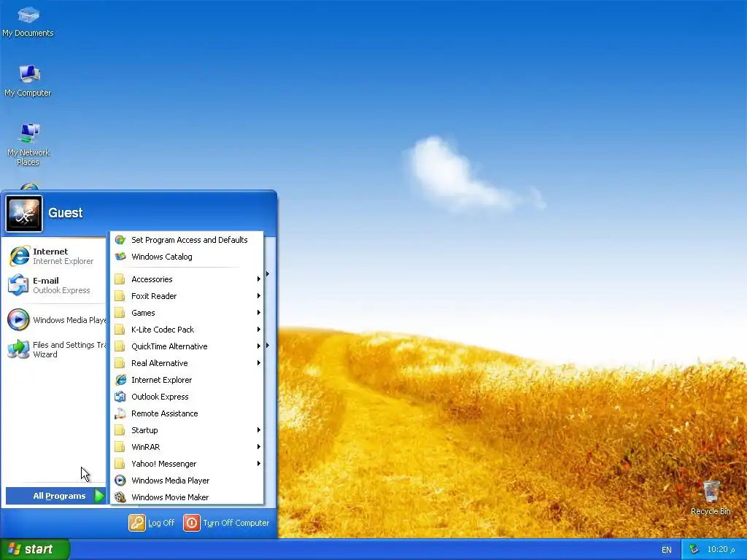The image size is (747, 560).
Task: Launch pinned Outlook Express E-mail icon
Action: tap(18, 285)
